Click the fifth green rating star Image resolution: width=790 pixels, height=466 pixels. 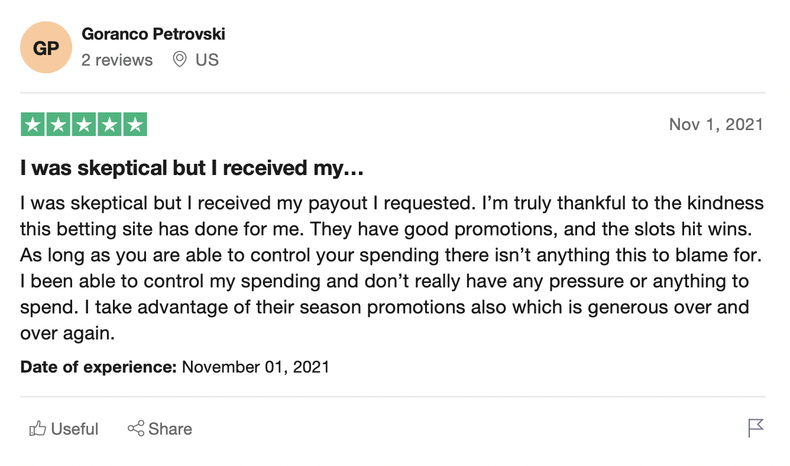tap(135, 125)
